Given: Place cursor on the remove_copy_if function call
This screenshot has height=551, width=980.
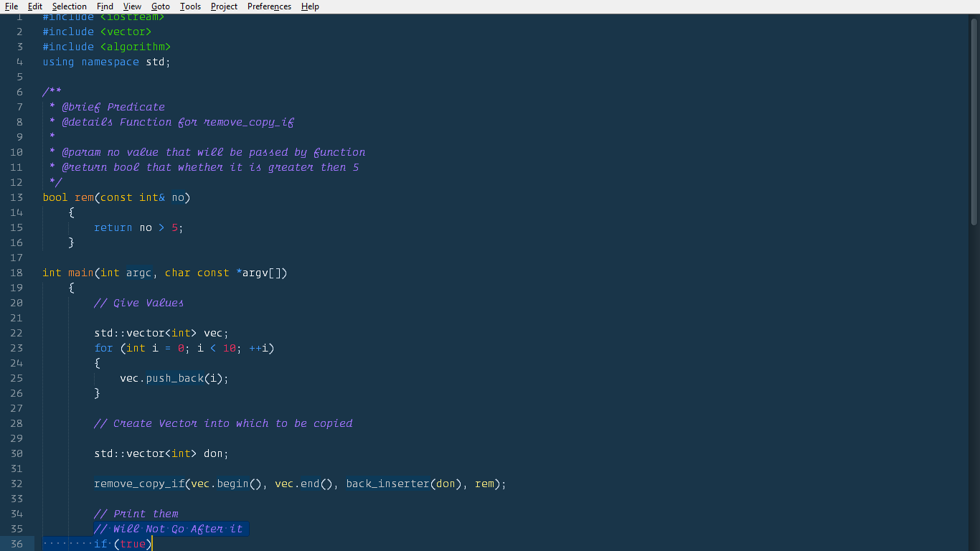Looking at the screenshot, I should [139, 484].
